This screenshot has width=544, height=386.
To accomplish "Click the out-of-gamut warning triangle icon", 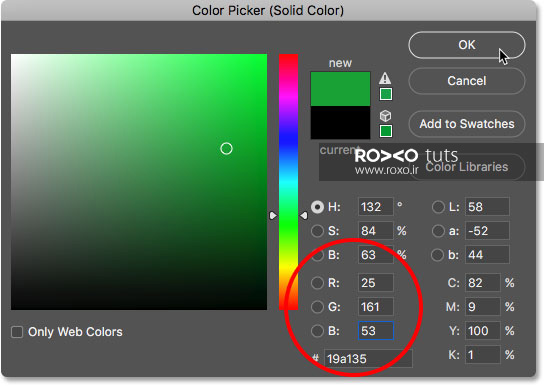I will tap(385, 78).
